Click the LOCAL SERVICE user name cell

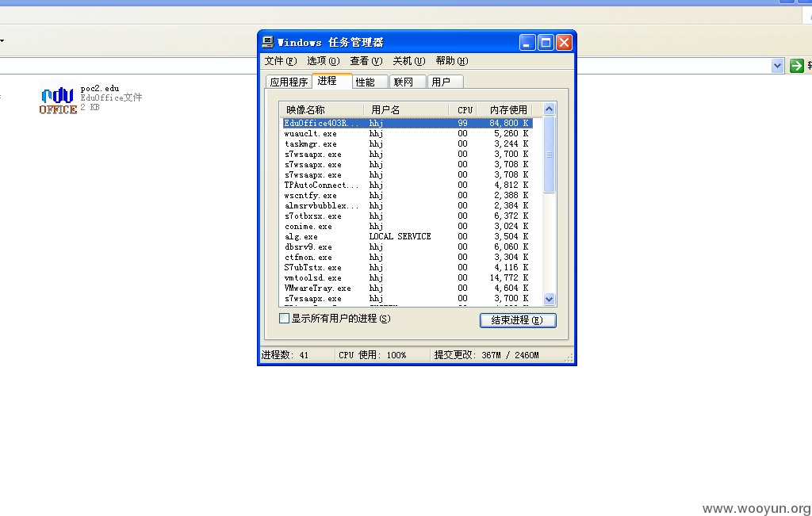[400, 236]
